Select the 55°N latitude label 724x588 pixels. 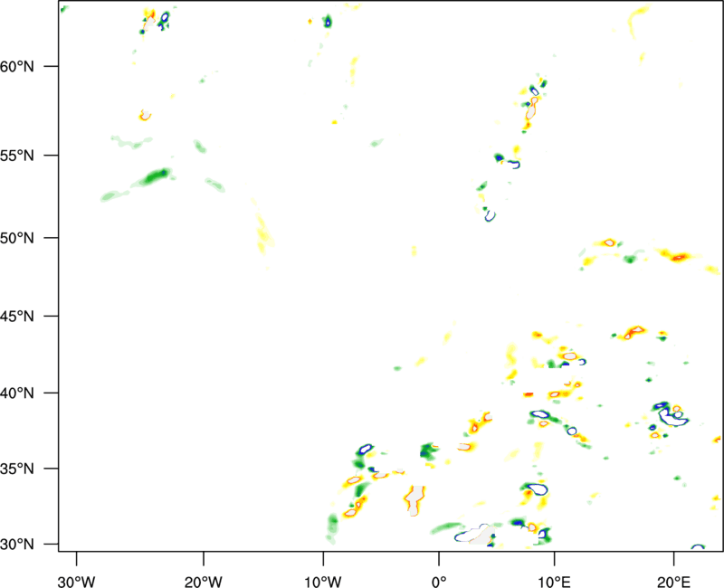[17, 156]
